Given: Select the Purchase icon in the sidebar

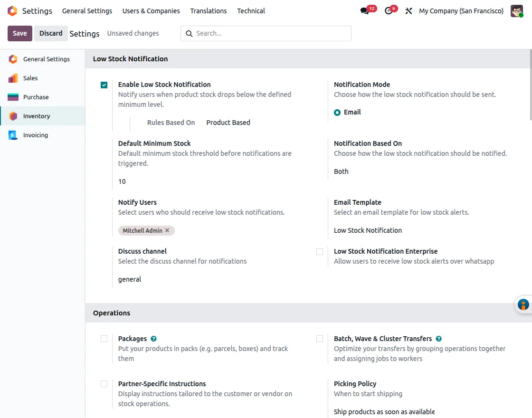Looking at the screenshot, I should [13, 97].
